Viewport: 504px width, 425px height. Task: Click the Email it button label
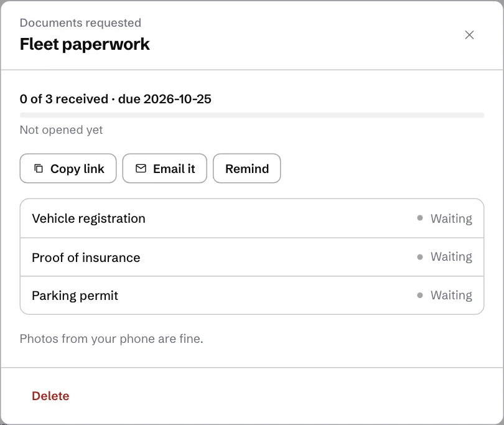[x=174, y=169]
